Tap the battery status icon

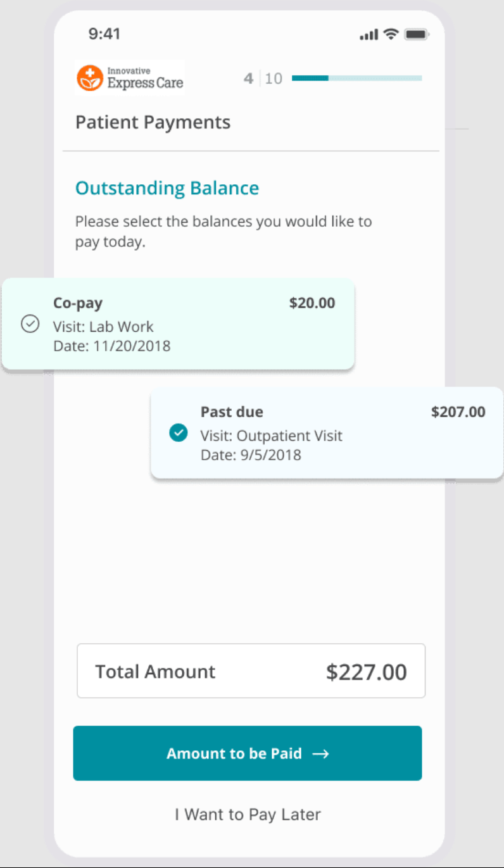(x=417, y=34)
